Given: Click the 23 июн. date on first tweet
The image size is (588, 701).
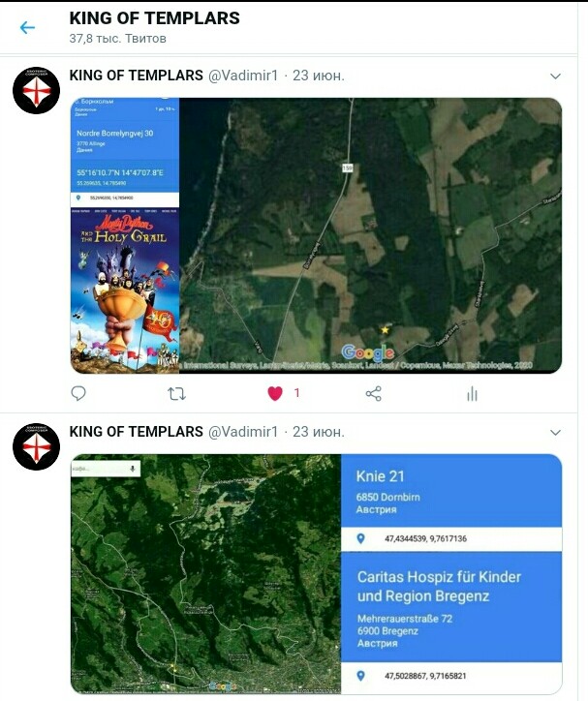Looking at the screenshot, I should click(x=319, y=76).
